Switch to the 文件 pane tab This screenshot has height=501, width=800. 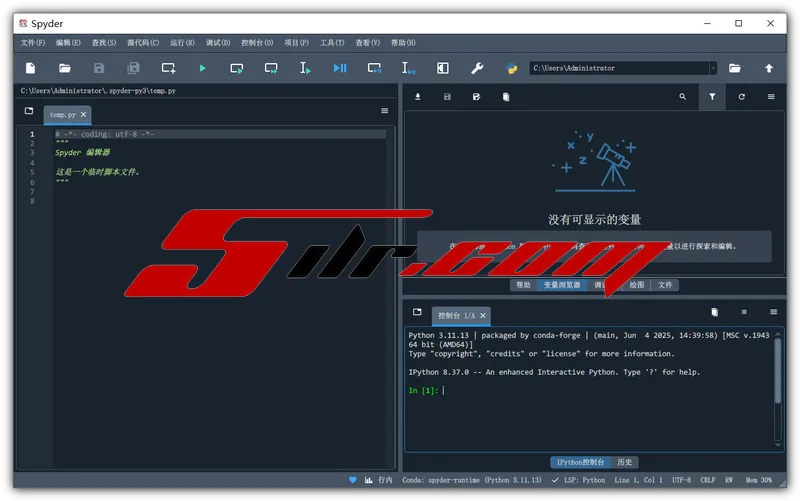point(665,285)
